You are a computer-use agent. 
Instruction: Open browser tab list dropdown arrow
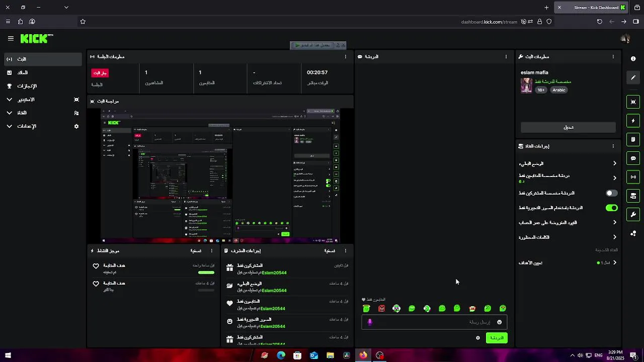(66, 7)
